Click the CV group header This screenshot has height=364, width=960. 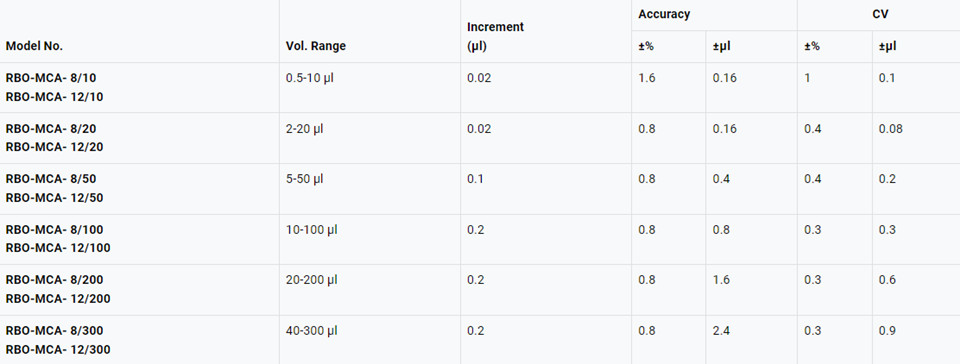tap(880, 14)
